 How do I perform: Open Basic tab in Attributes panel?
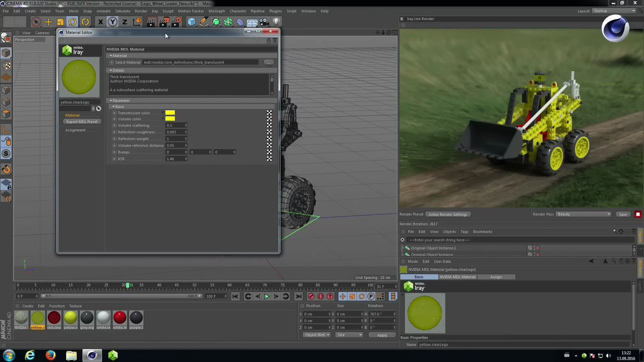(x=419, y=277)
